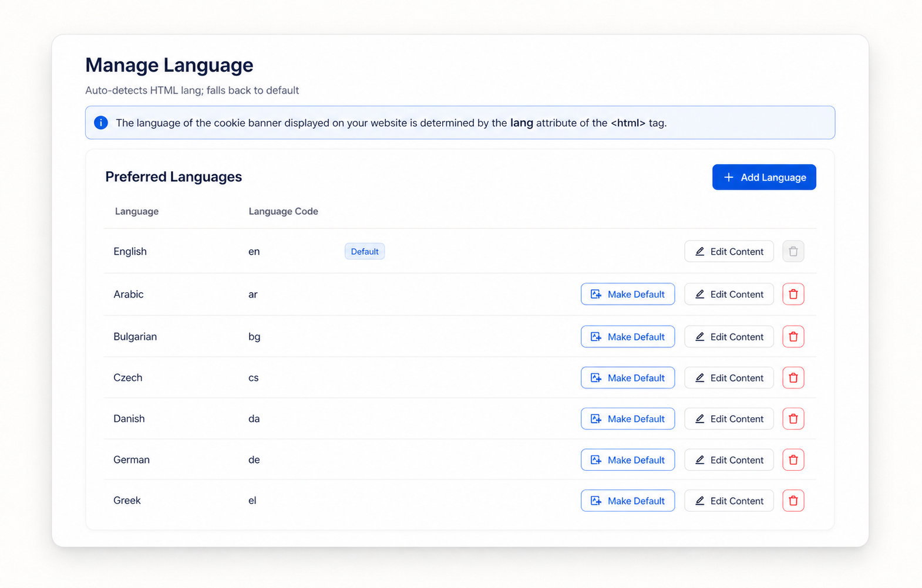Make Danish the default language

tap(628, 419)
